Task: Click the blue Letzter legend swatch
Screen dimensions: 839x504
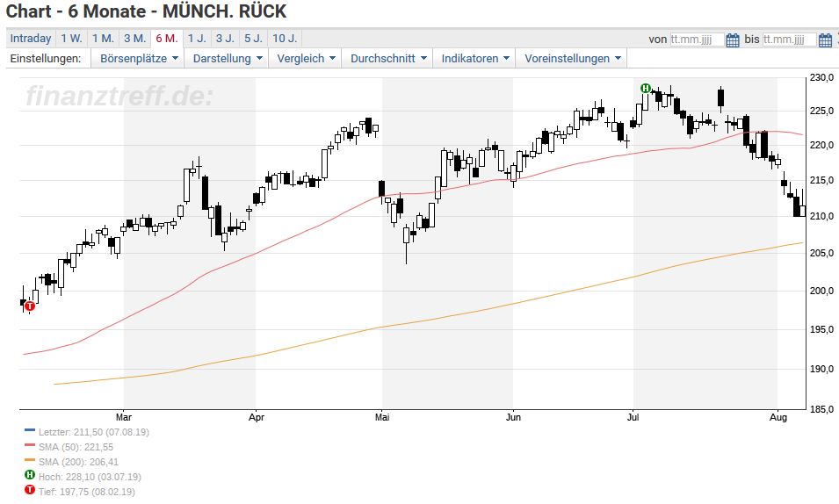Action: pyautogui.click(x=29, y=430)
